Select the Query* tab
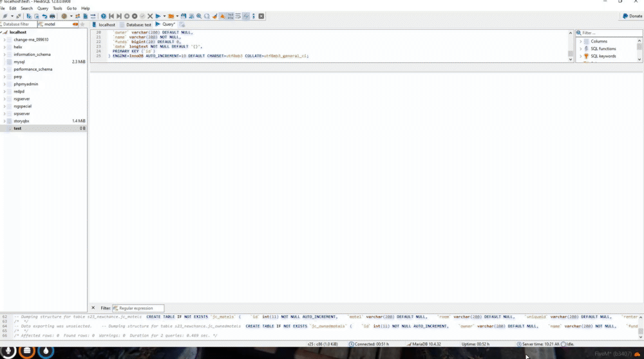This screenshot has height=359, width=644. coord(165,24)
